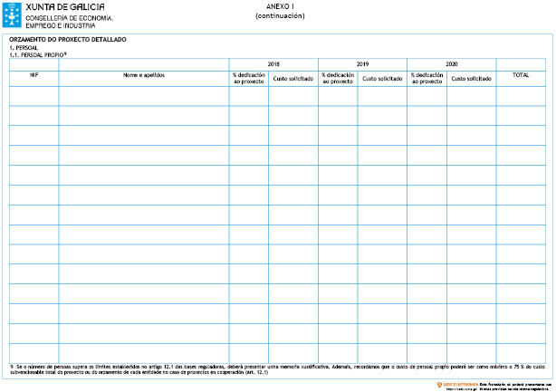Click the '2020' year column header
The height and width of the screenshot is (392, 556).
(x=451, y=64)
